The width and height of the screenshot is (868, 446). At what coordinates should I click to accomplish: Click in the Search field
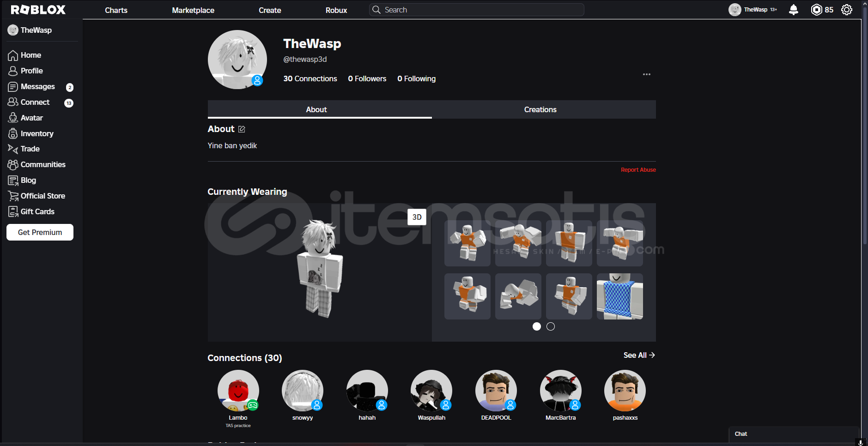[x=476, y=10]
